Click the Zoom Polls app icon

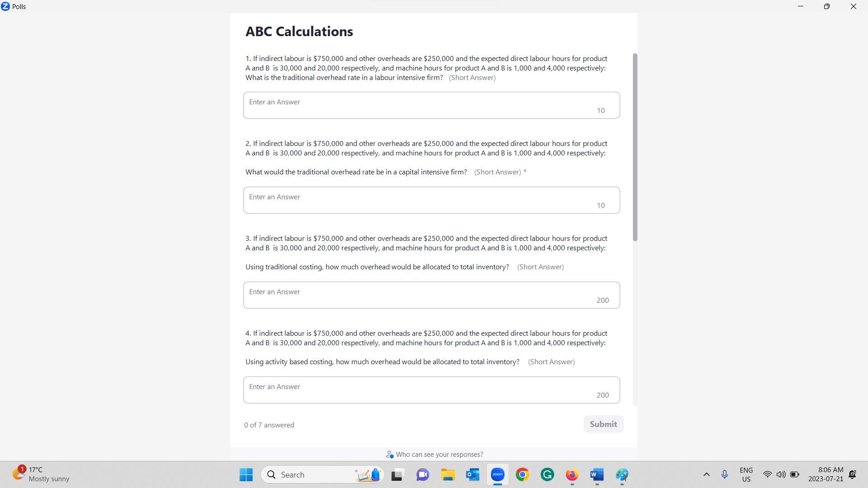click(x=5, y=7)
